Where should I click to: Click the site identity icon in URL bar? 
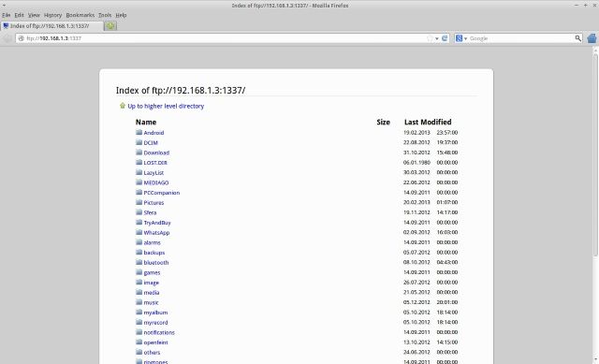click(21, 38)
